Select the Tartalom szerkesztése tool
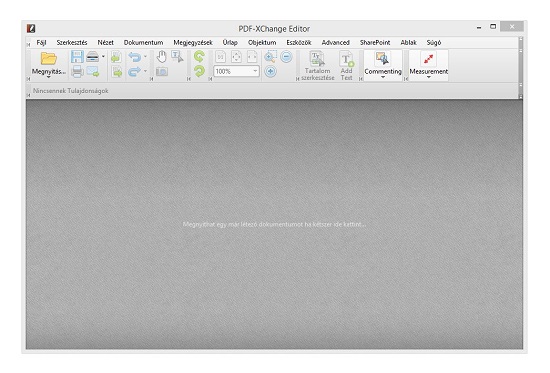 point(317,66)
